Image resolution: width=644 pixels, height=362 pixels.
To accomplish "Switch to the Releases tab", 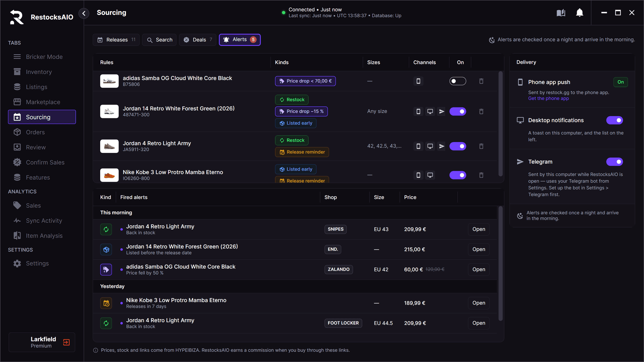I will pos(116,40).
